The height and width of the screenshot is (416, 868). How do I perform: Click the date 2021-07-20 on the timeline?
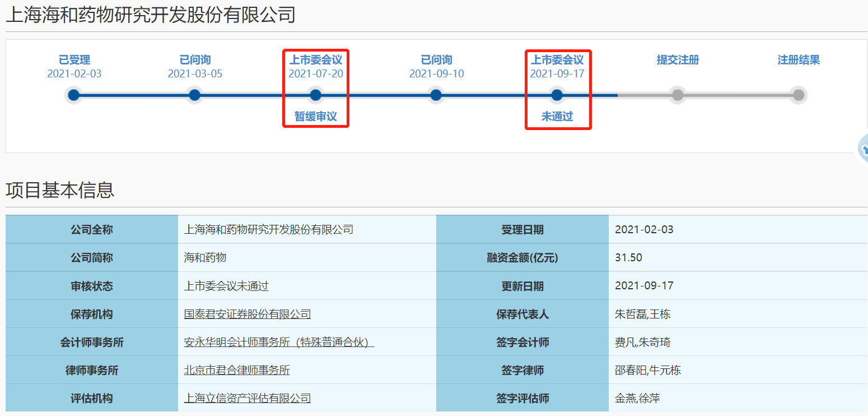(x=316, y=74)
